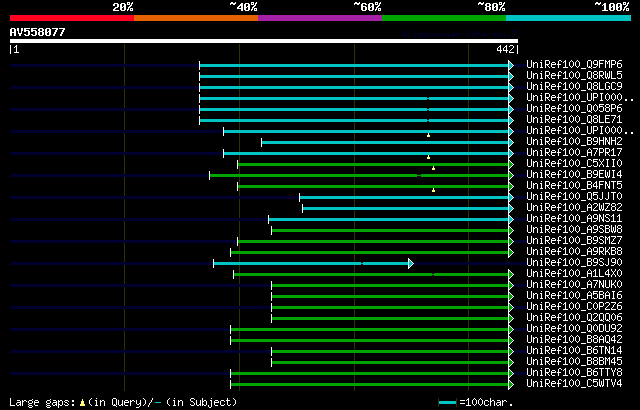Select the UniRef100_A7NUK0 label
640x410 pixels.
[574, 285]
